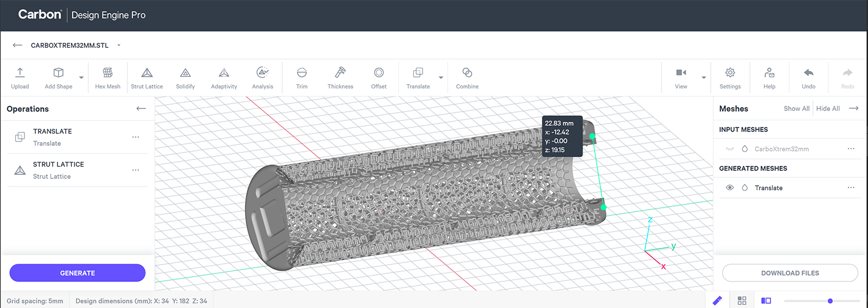Open the Strut Lattice tool
This screenshot has height=308, width=868.
[x=146, y=78]
